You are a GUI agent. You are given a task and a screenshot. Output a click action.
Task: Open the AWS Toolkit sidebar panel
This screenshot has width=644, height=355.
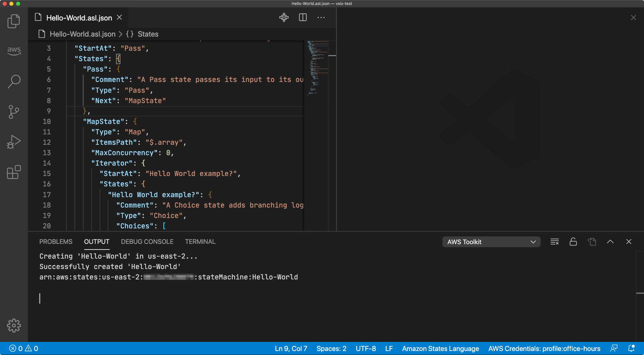tap(14, 51)
